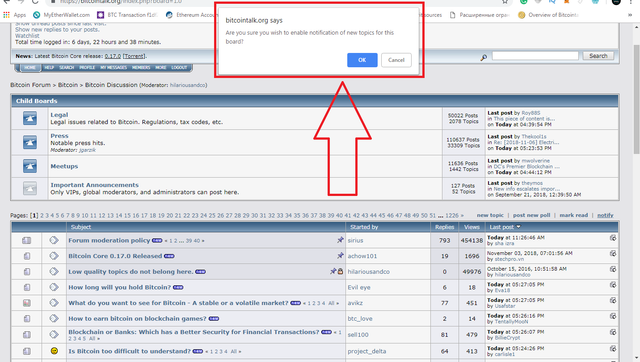
Task: Open the Meetups child board link
Action: coord(64,166)
